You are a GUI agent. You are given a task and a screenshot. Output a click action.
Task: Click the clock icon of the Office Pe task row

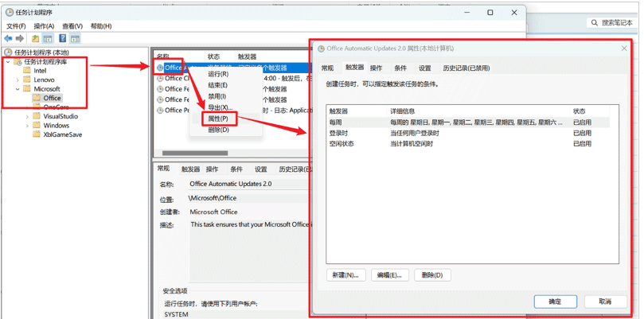point(160,111)
